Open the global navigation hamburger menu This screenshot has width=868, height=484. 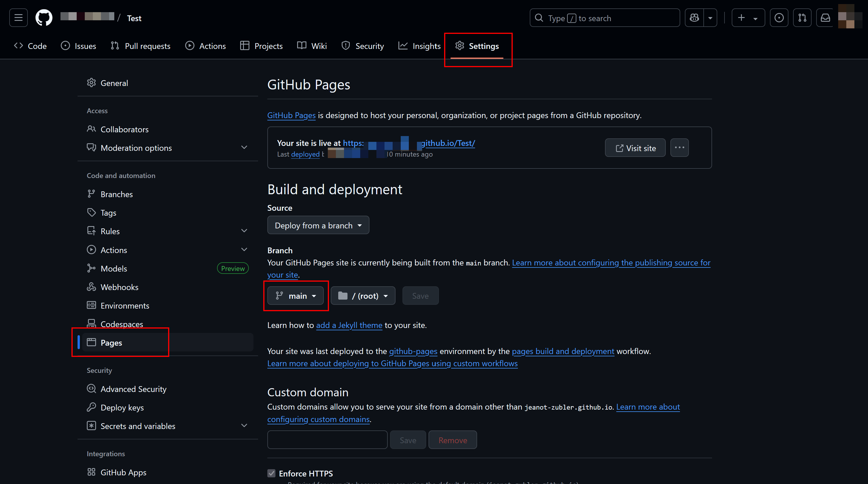18,18
